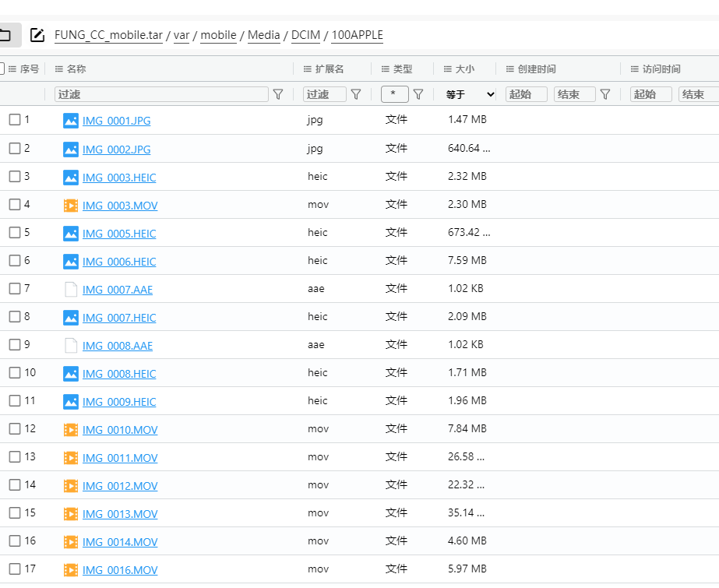Click the edit pencil icon beside the breadcrumb path
Image resolution: width=719 pixels, height=588 pixels.
coord(37,34)
